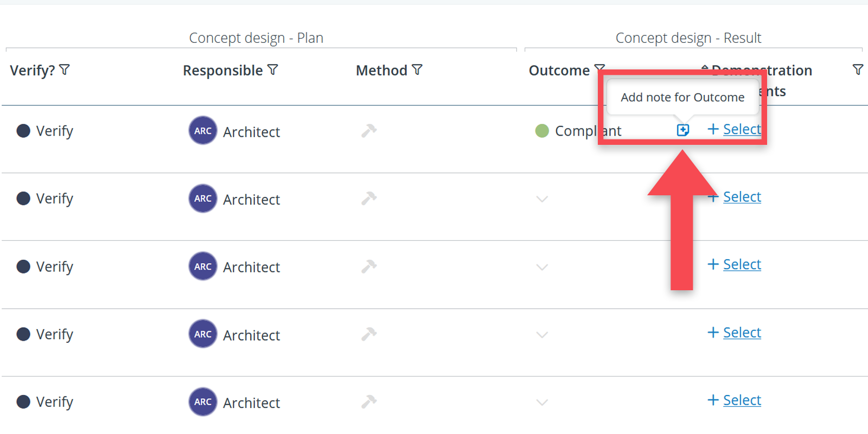Toggle the Verify dot in the last row

click(23, 401)
